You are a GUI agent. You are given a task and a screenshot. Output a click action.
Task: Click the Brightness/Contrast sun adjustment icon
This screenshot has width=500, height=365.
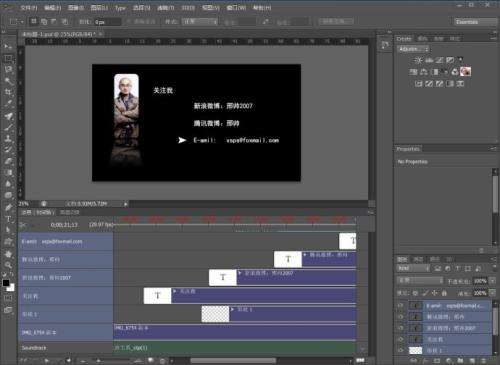click(418, 60)
